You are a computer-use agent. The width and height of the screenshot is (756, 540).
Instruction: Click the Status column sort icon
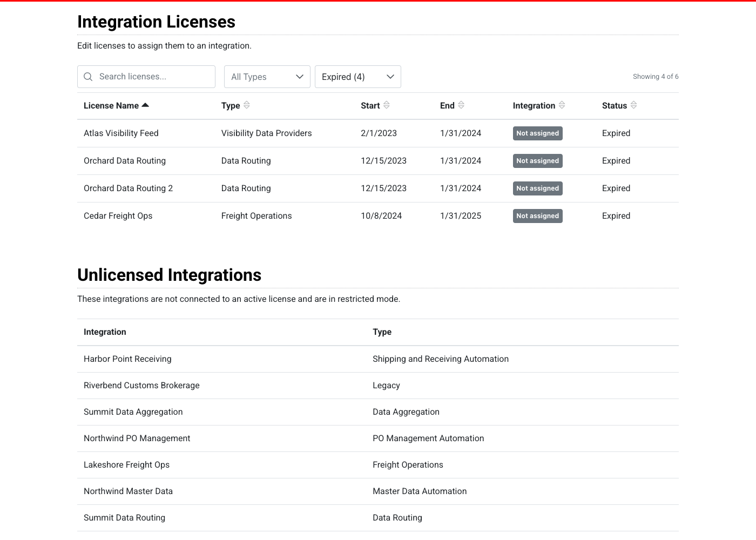tap(634, 105)
